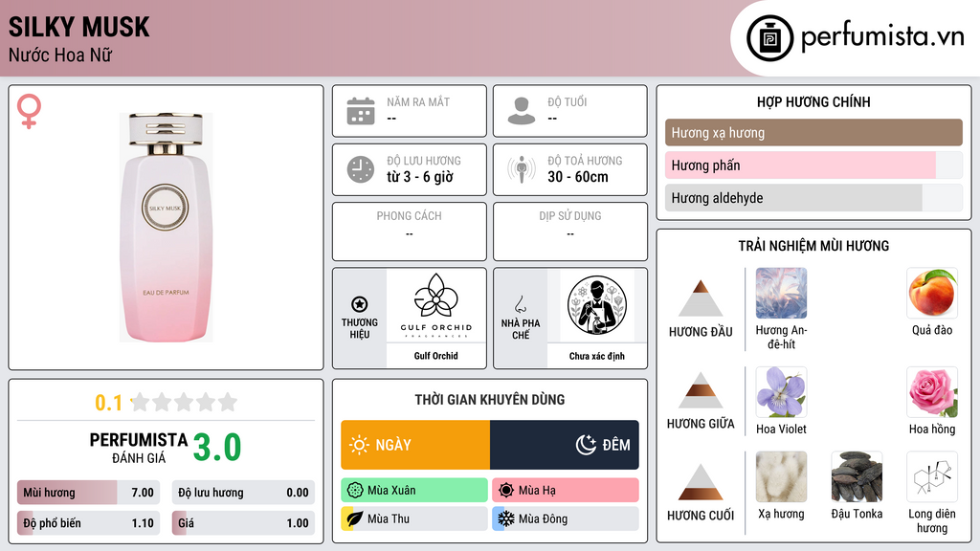The width and height of the screenshot is (980, 551).
Task: Click the Hương cuối pyramid icon
Action: [701, 482]
